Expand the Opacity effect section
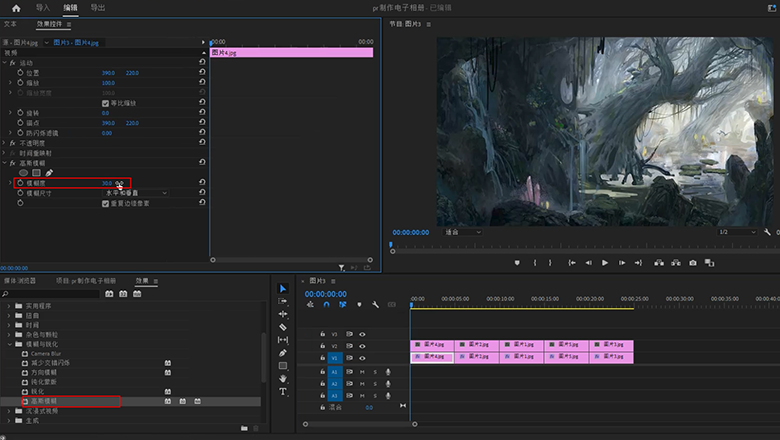The image size is (780, 440). coord(4,143)
